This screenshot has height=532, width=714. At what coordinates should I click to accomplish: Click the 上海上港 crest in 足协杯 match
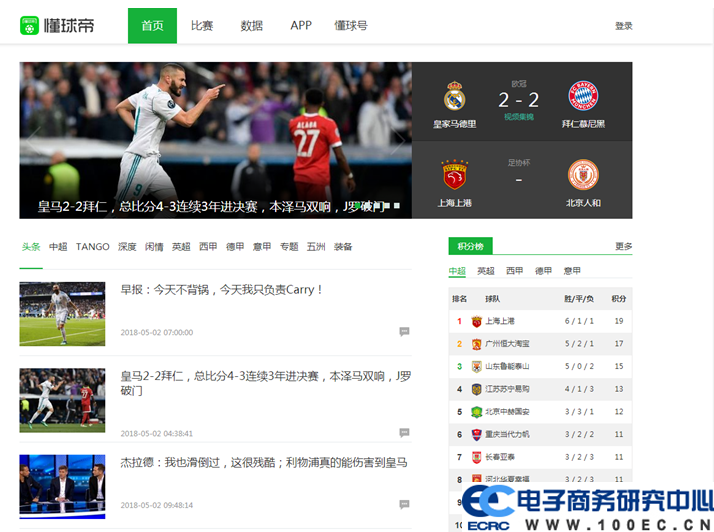454,175
